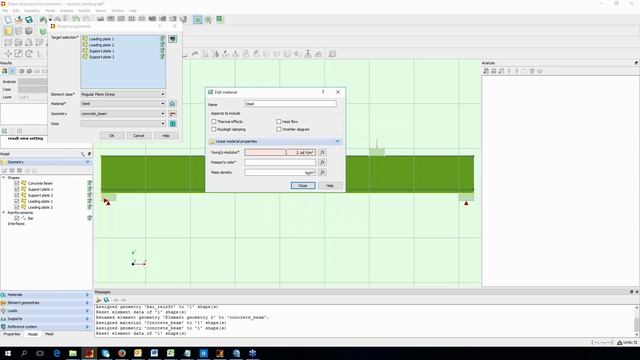Toggle visibility checkbox of Loading plate 1 in tree
The image size is (640, 360).
(x=17, y=201)
